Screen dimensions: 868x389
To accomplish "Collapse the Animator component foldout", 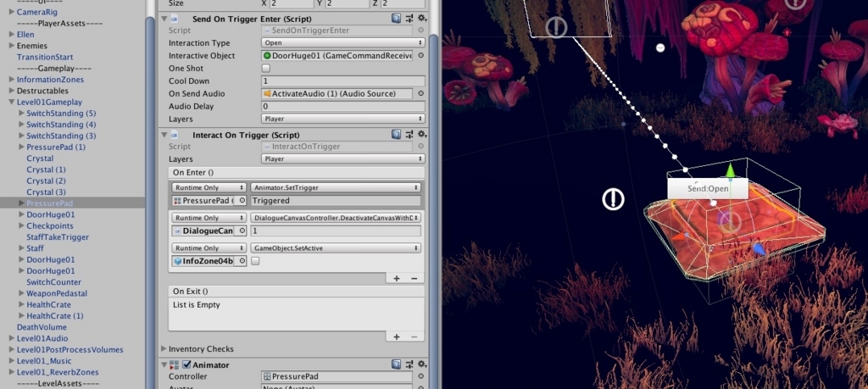I will 164,364.
